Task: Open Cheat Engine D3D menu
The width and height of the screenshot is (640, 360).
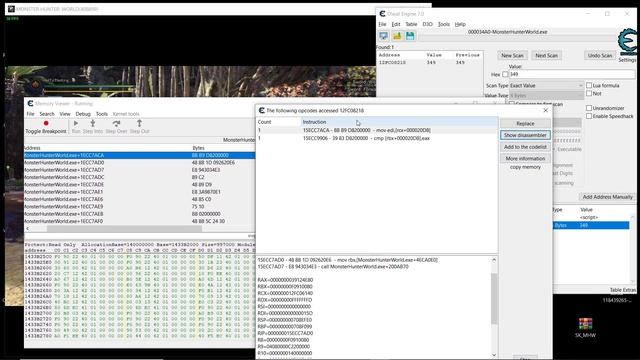Action: coord(427,24)
